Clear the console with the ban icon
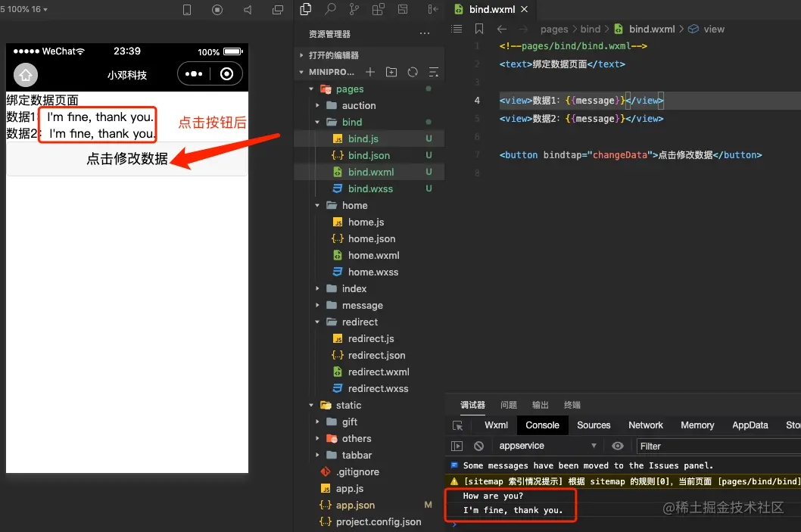Image resolution: width=801 pixels, height=532 pixels. click(478, 446)
